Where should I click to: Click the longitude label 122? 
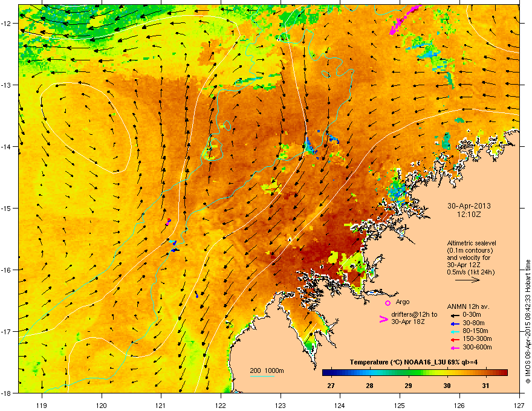pyautogui.click(x=221, y=405)
